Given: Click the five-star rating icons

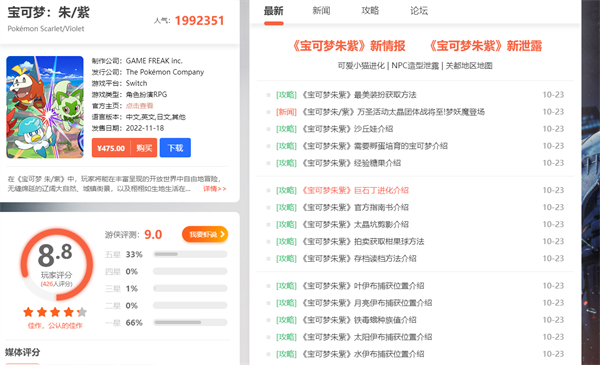Looking at the screenshot, I should click(x=55, y=312).
